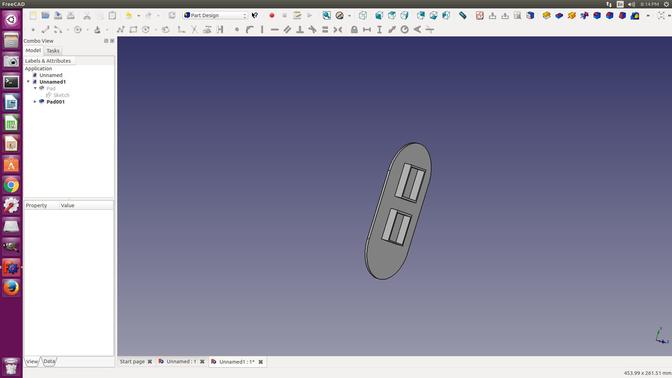Click the perpendicular constraint icon

pyautogui.click(x=300, y=30)
